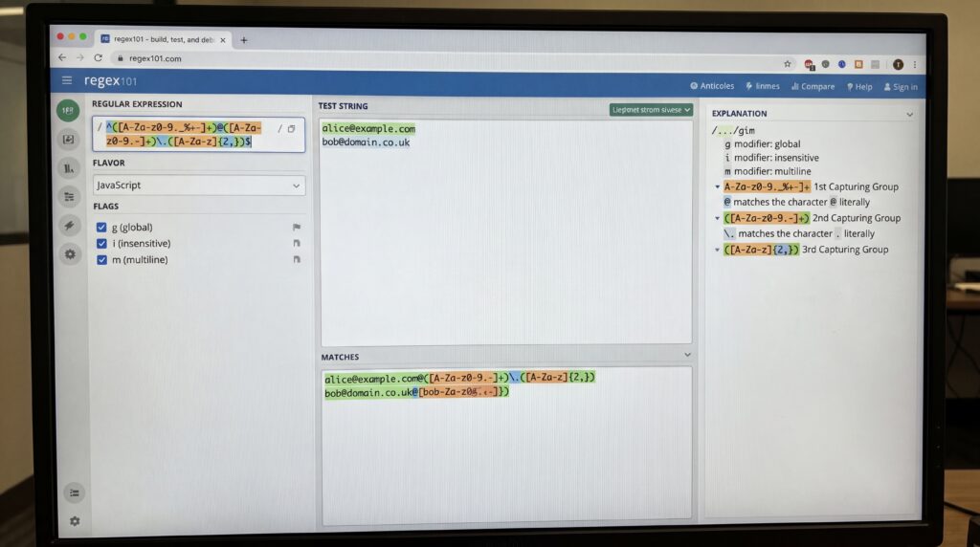Click '@ matches the character @ literally' line
The width and height of the screenshot is (980, 547).
pos(796,203)
